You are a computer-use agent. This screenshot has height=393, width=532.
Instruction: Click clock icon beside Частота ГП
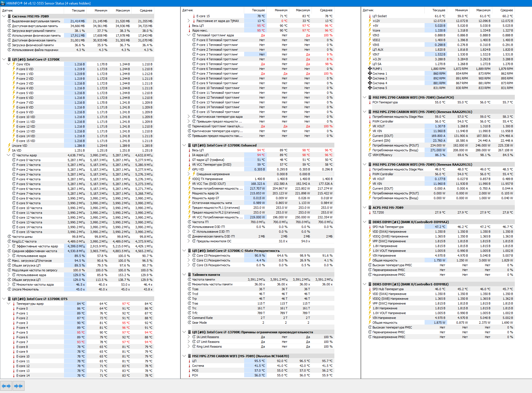tap(189, 222)
